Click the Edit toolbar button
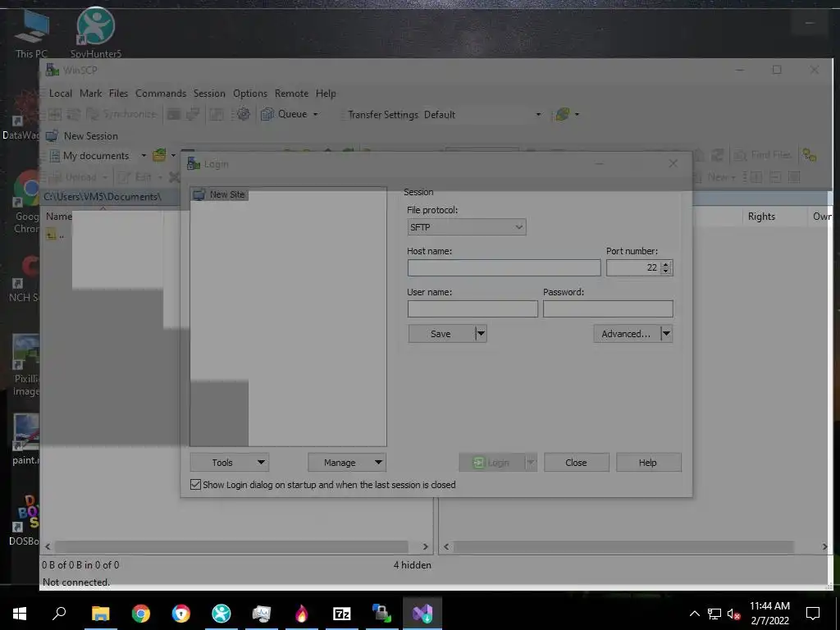The image size is (840, 630). 137,177
